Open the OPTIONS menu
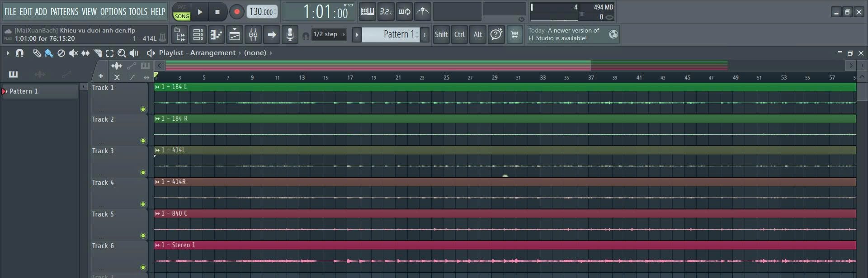Screen dimensions: 868x278 [x=112, y=12]
